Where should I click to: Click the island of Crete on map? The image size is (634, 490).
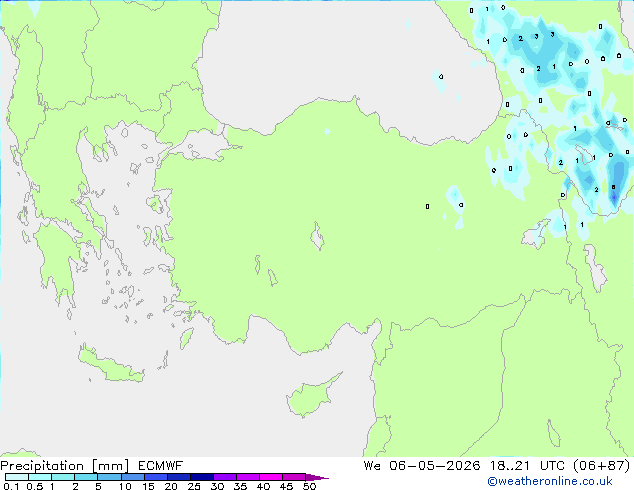point(111,365)
